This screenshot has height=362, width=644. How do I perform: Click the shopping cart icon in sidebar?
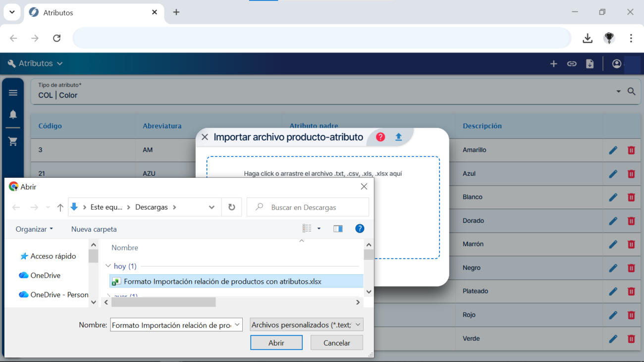13,141
